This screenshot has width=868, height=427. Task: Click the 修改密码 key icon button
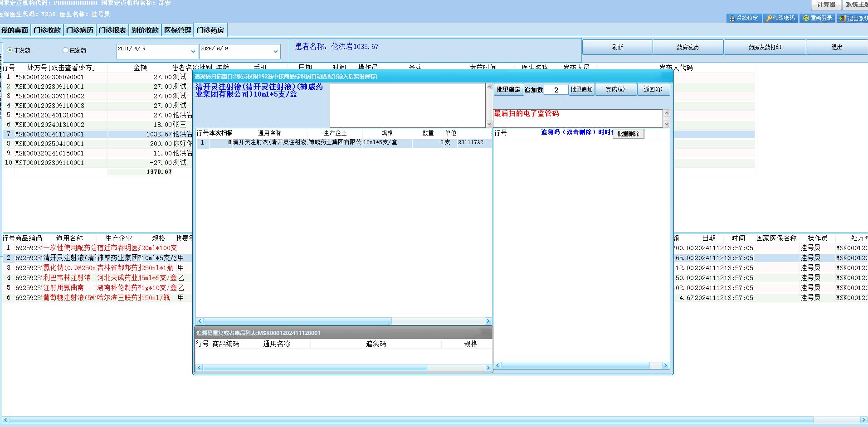point(780,18)
